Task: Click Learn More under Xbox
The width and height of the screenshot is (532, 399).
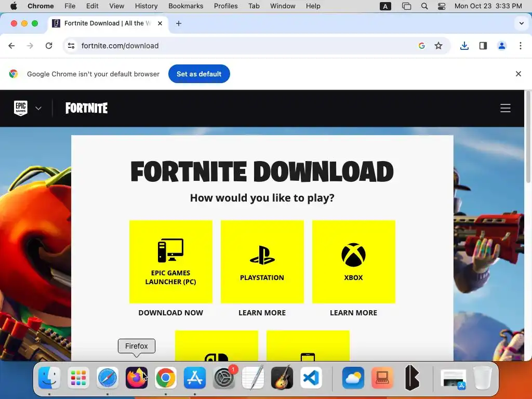Action: (353, 313)
